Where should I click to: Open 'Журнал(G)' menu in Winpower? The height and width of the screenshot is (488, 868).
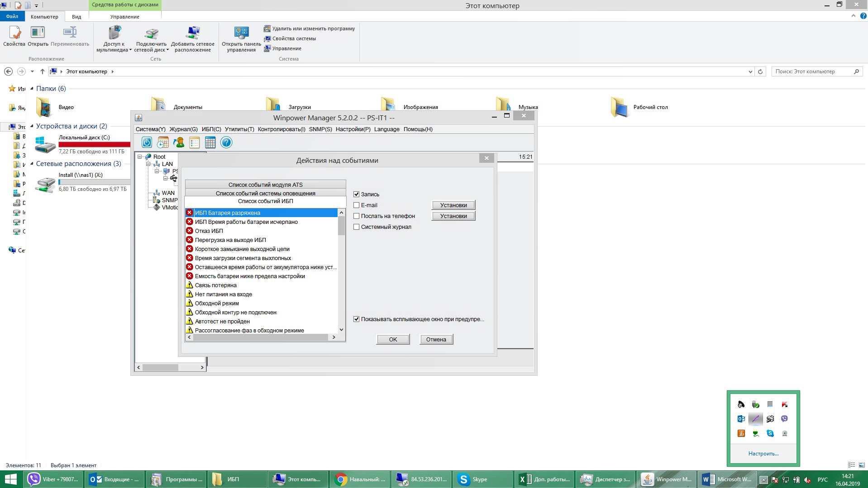pyautogui.click(x=183, y=129)
